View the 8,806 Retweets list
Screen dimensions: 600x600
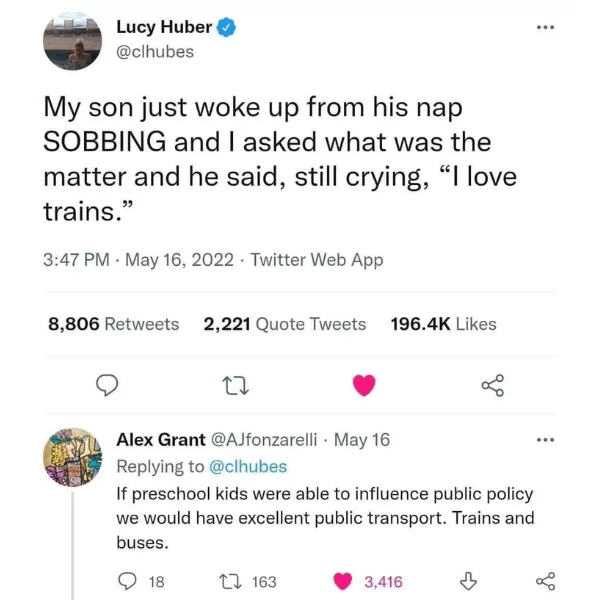[114, 324]
